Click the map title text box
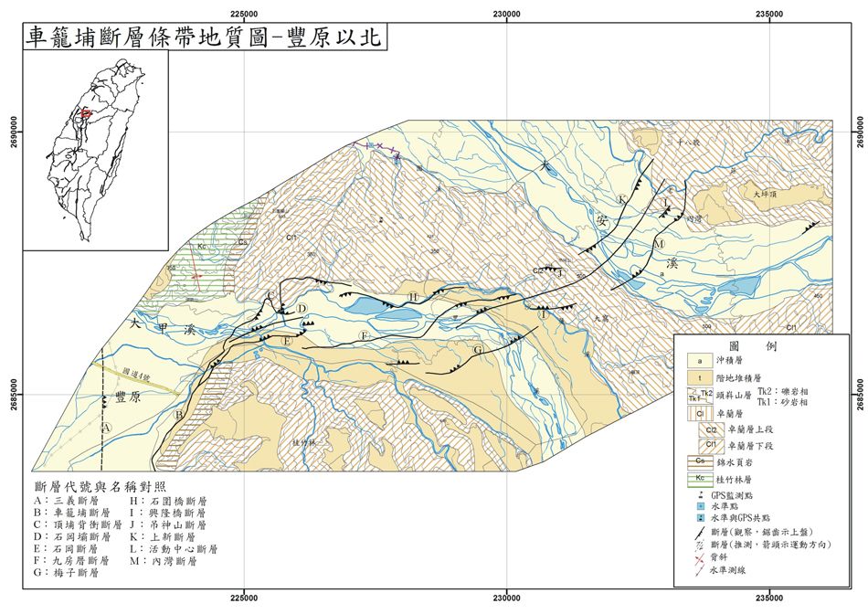 [205, 37]
